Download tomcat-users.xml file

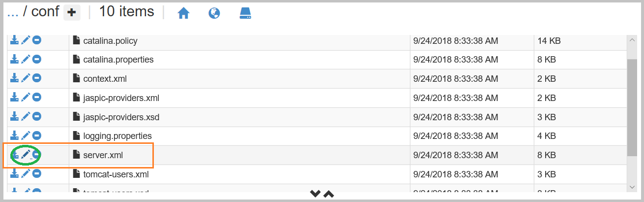pos(15,173)
